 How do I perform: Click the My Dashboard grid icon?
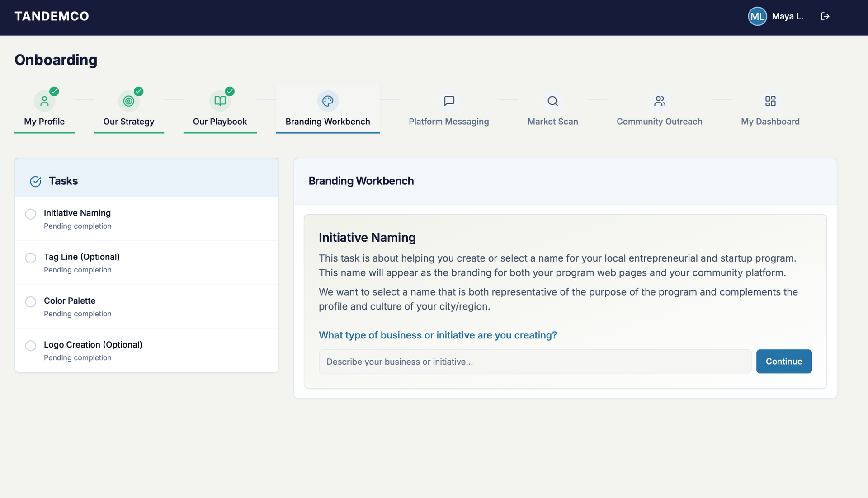coord(770,101)
